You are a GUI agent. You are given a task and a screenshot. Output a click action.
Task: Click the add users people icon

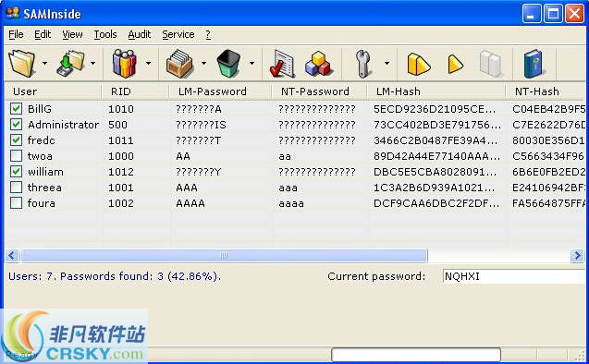click(124, 63)
